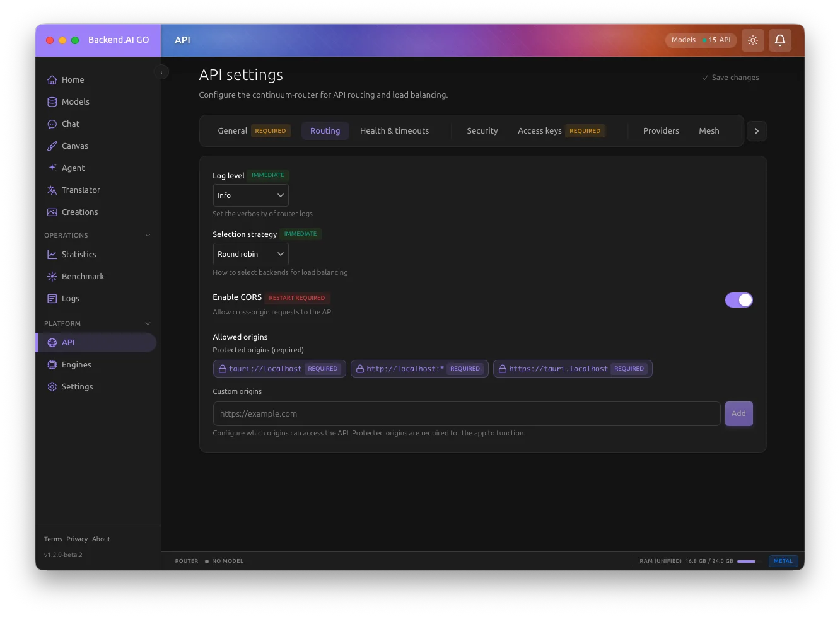
Task: Open the notifications bell icon
Action: tap(779, 40)
